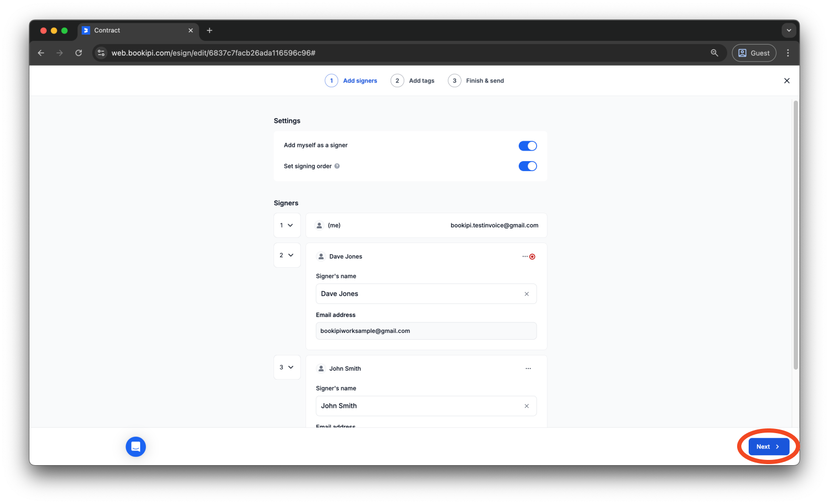Image resolution: width=829 pixels, height=504 pixels.
Task: Open more options for Dave Jones
Action: [525, 257]
